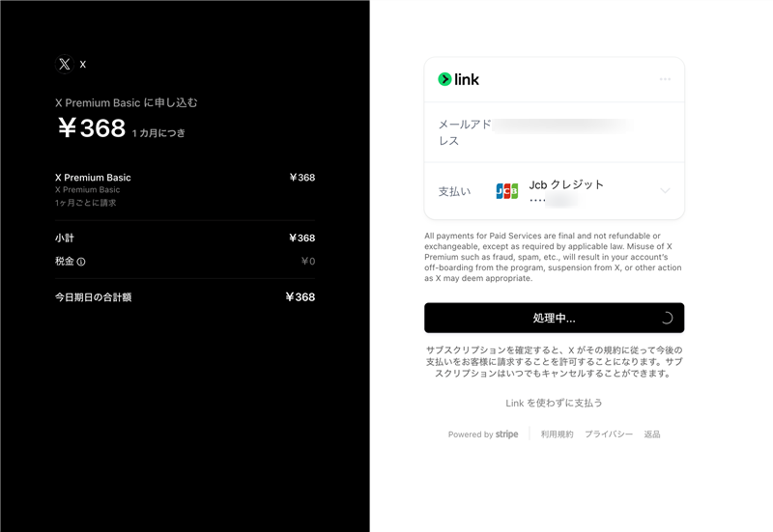The width and height of the screenshot is (773, 532).
Task: Expand the payment method chevron
Action: [x=665, y=190]
